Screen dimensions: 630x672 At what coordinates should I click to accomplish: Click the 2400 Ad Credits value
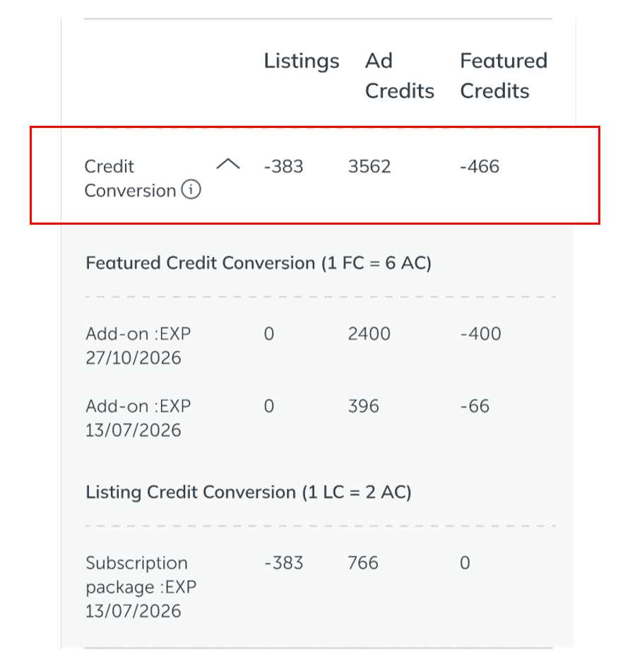tap(369, 334)
